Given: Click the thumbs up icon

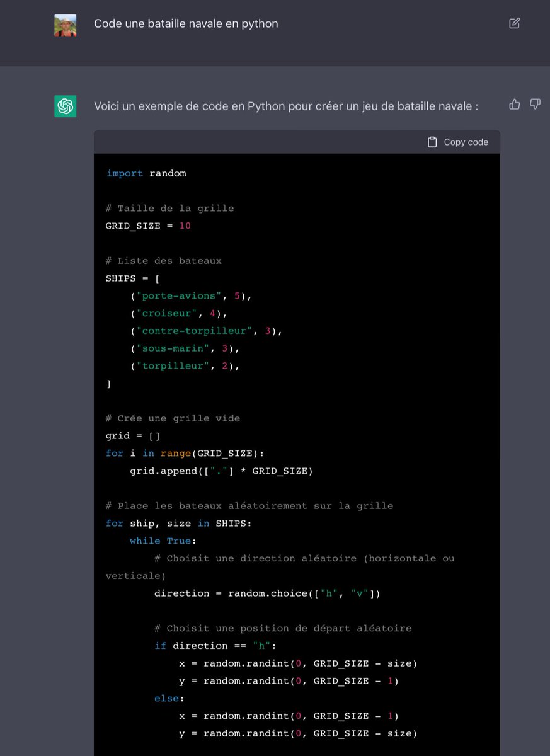Looking at the screenshot, I should click(515, 104).
